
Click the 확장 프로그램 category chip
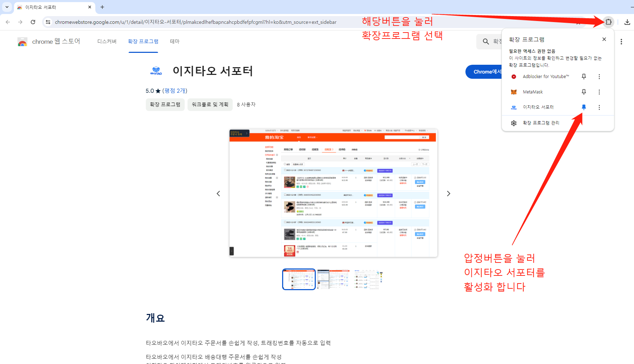(x=165, y=105)
